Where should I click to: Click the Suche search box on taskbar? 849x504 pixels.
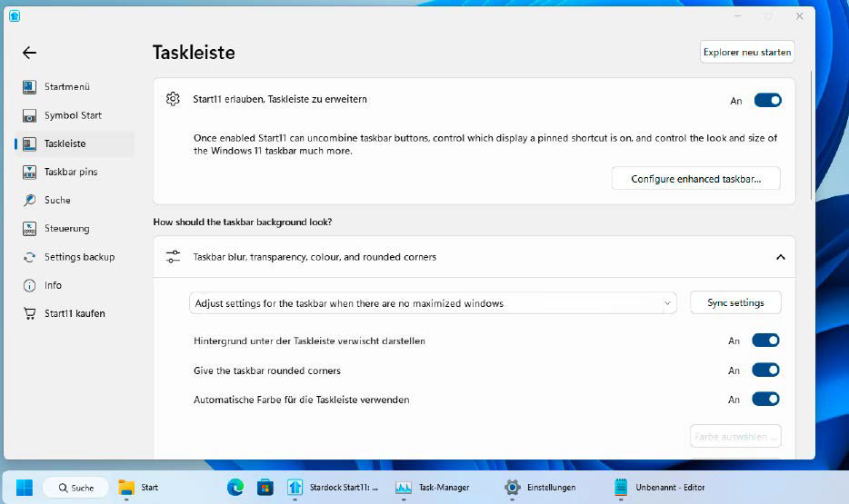click(x=75, y=488)
